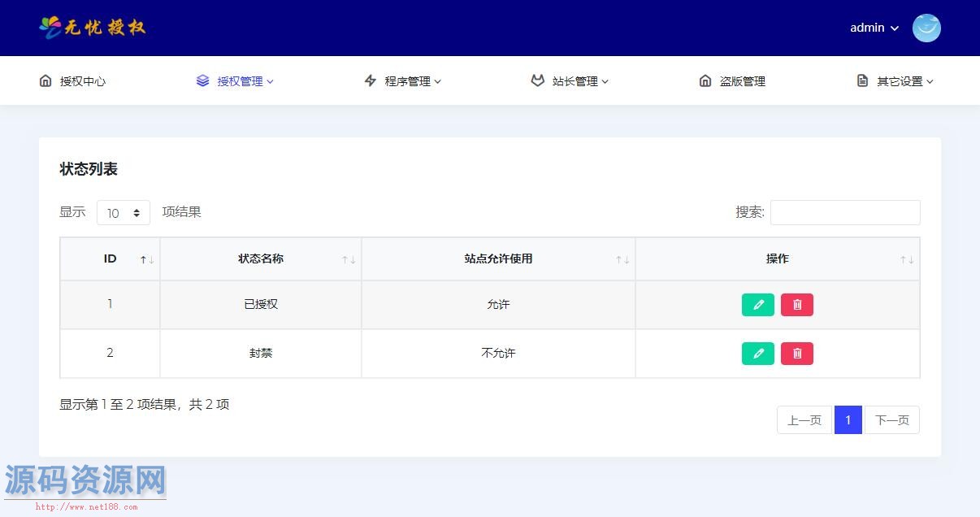The image size is (980, 517).
Task: Click the 站长管理 fox icon
Action: tap(537, 80)
